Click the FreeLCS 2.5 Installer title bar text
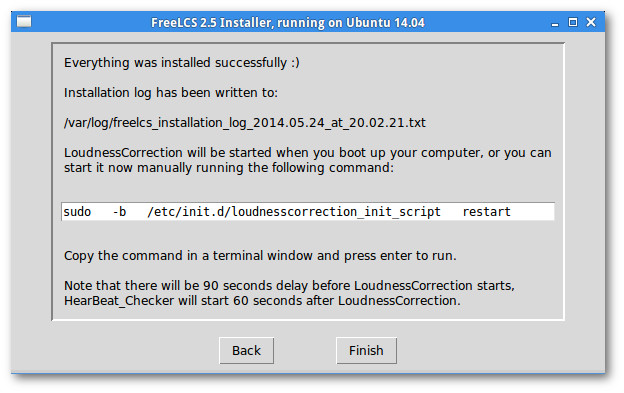This screenshot has height=393, width=624. tap(288, 23)
